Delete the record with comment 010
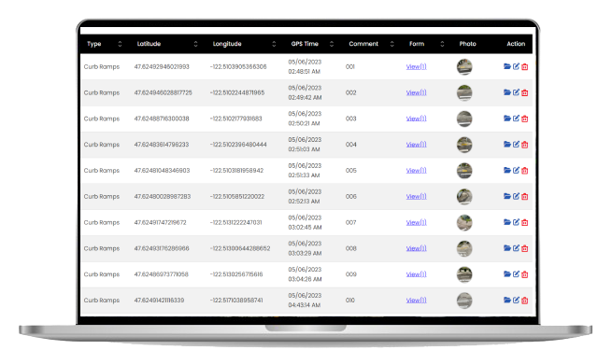 coord(525,300)
